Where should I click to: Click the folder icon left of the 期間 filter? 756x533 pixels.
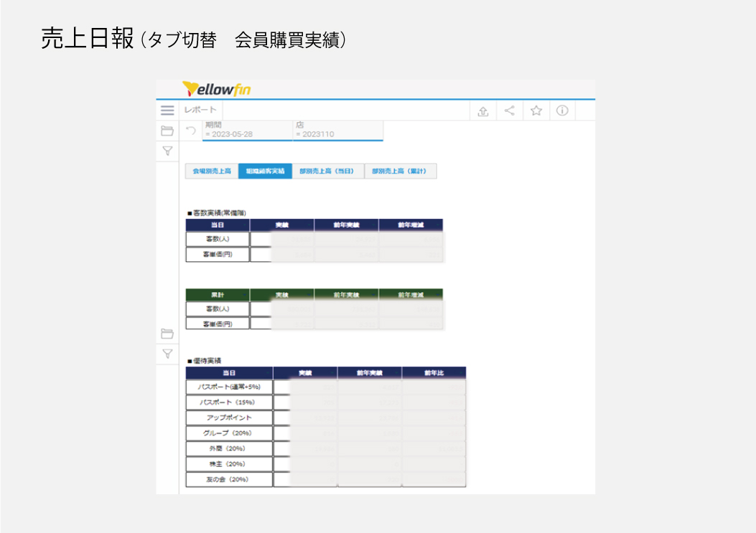point(167,131)
